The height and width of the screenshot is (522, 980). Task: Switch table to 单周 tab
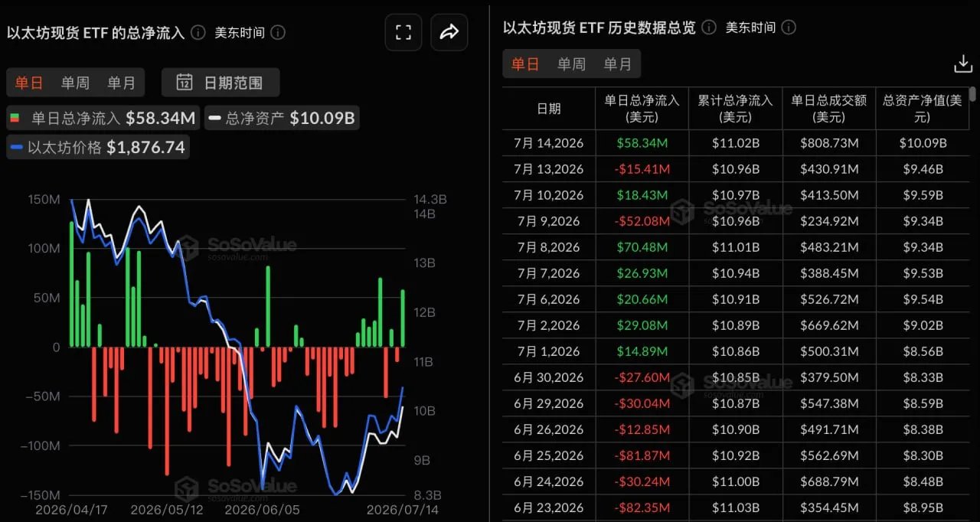(571, 64)
